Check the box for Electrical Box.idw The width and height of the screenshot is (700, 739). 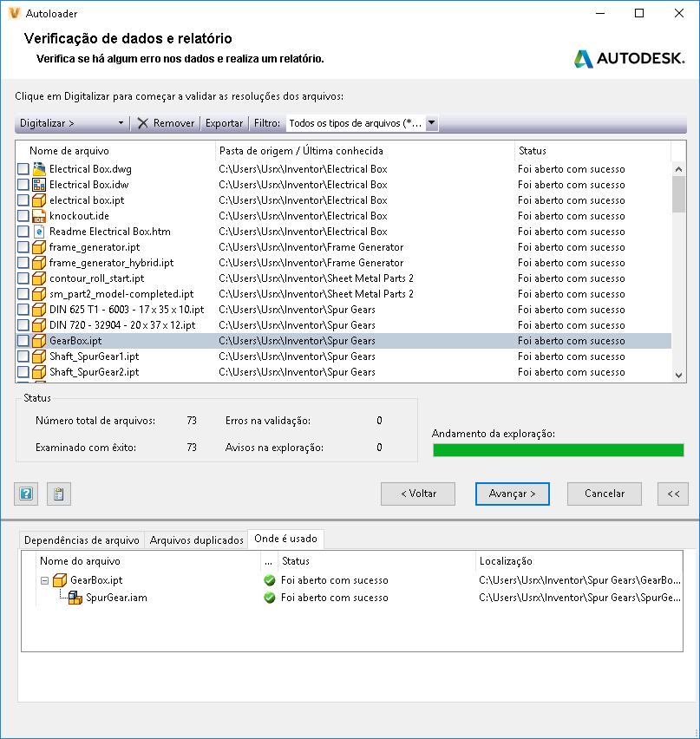(x=23, y=184)
